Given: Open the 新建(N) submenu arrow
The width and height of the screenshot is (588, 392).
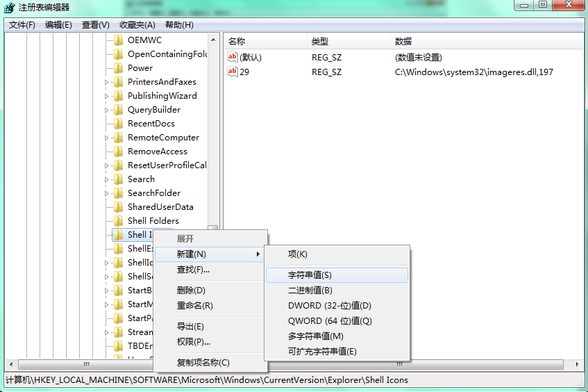Looking at the screenshot, I should pyautogui.click(x=258, y=254).
